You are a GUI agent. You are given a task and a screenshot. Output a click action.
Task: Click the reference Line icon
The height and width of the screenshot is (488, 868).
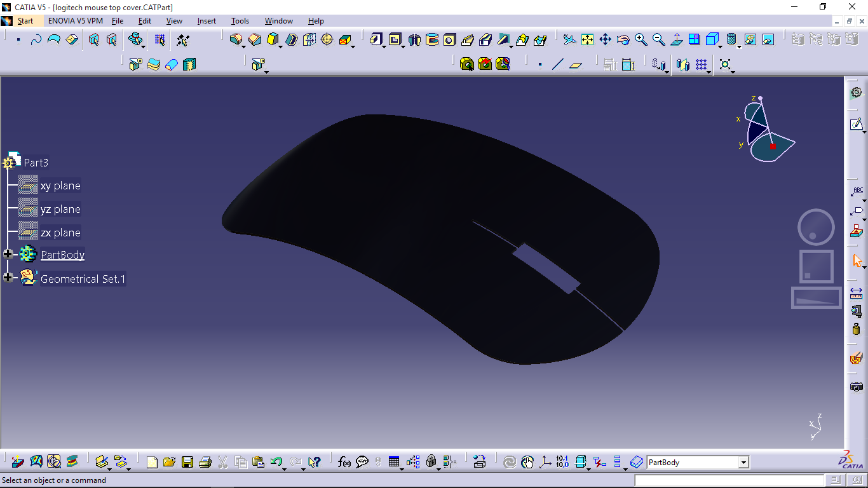(x=558, y=64)
